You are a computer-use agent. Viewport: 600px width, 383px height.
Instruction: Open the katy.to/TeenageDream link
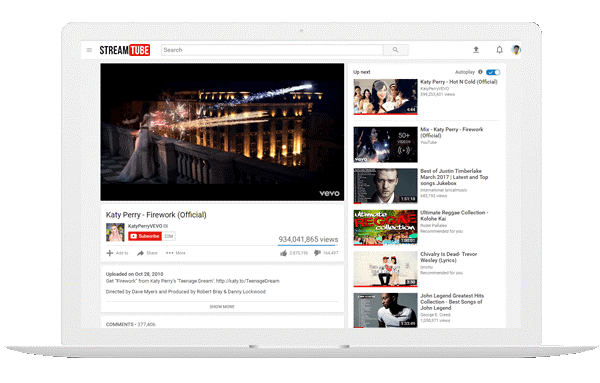248,281
